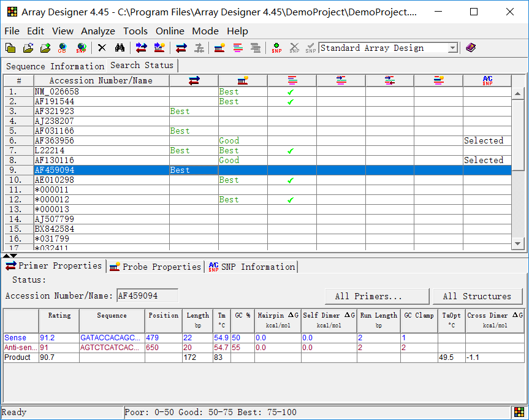This screenshot has width=529, height=420.
Task: Select the AJ507799 sequence row
Action: [257, 219]
